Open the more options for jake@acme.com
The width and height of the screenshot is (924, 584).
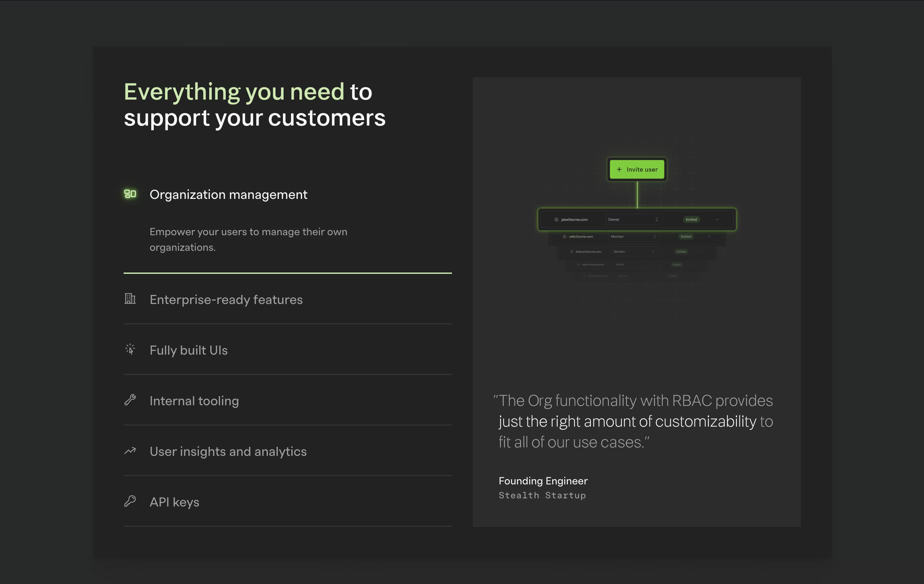(717, 219)
